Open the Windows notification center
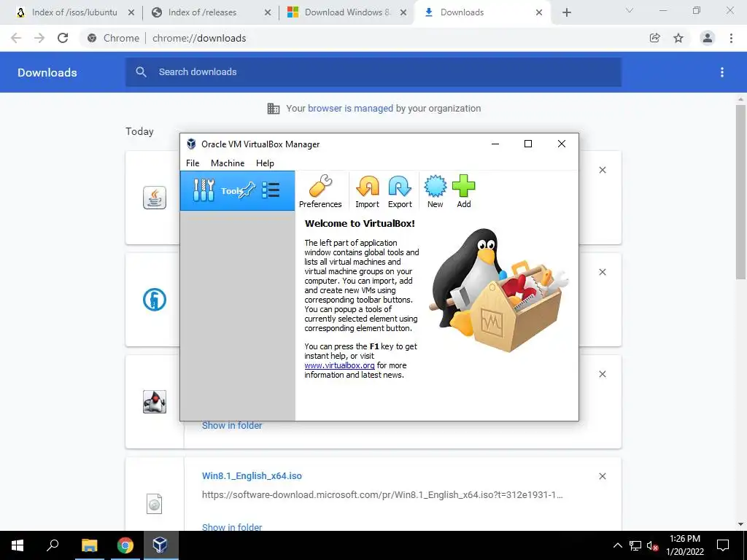This screenshot has height=560, width=747. click(x=723, y=545)
